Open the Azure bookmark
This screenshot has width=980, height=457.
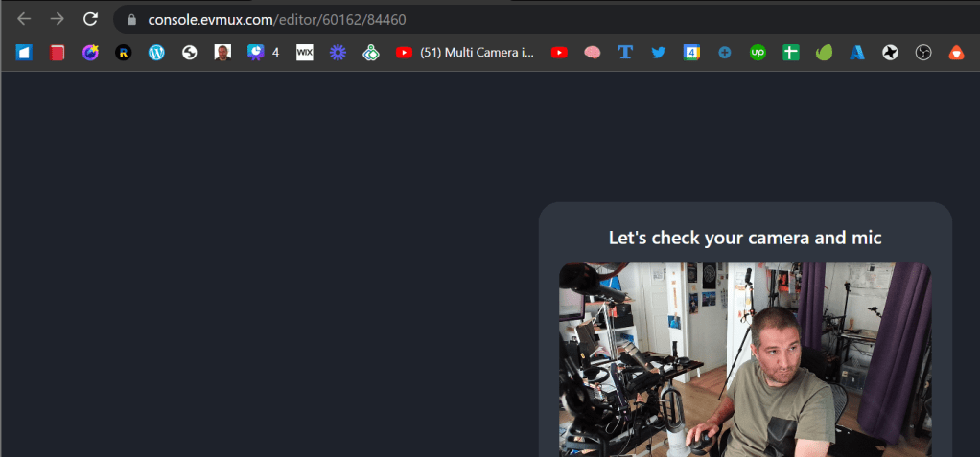tap(857, 53)
